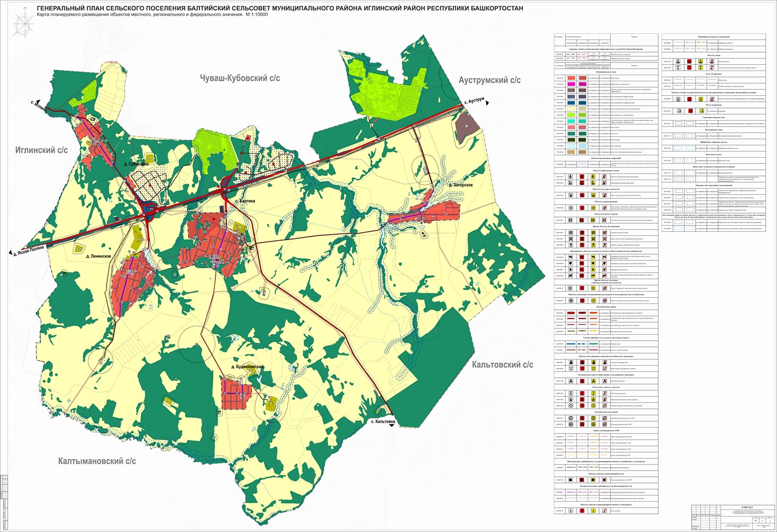Screen dimensions: 777x532
Task: Click the highway interchange south of д. Субакаево
Action: (x=149, y=210)
